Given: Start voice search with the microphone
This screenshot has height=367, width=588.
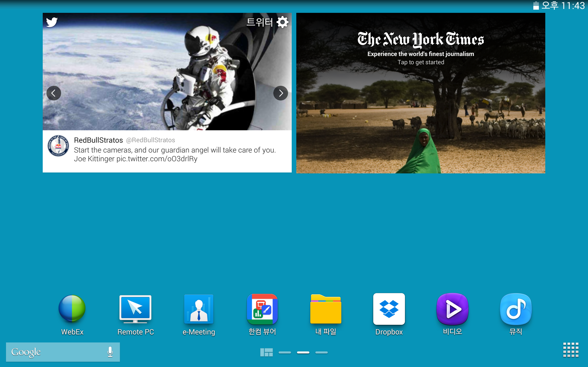Looking at the screenshot, I should pyautogui.click(x=110, y=352).
